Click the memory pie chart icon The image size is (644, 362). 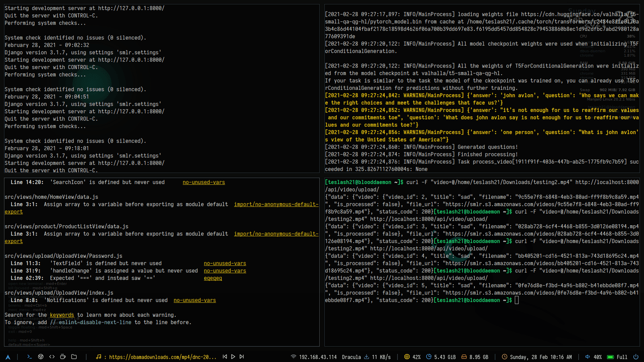point(428,357)
